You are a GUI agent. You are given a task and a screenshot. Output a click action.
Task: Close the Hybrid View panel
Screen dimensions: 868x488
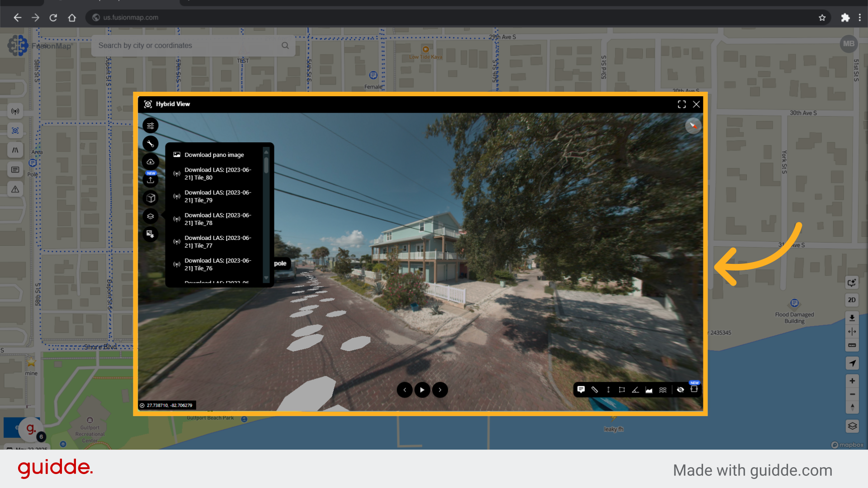(x=697, y=104)
